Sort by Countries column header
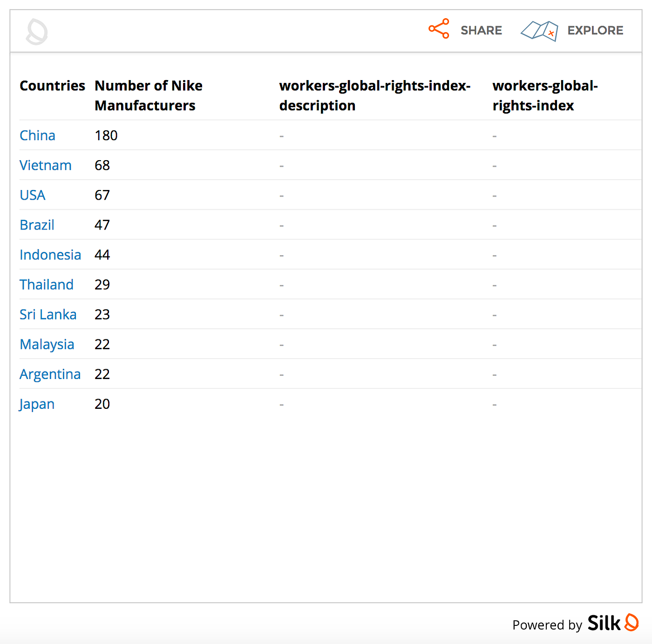652x644 pixels. tap(52, 86)
